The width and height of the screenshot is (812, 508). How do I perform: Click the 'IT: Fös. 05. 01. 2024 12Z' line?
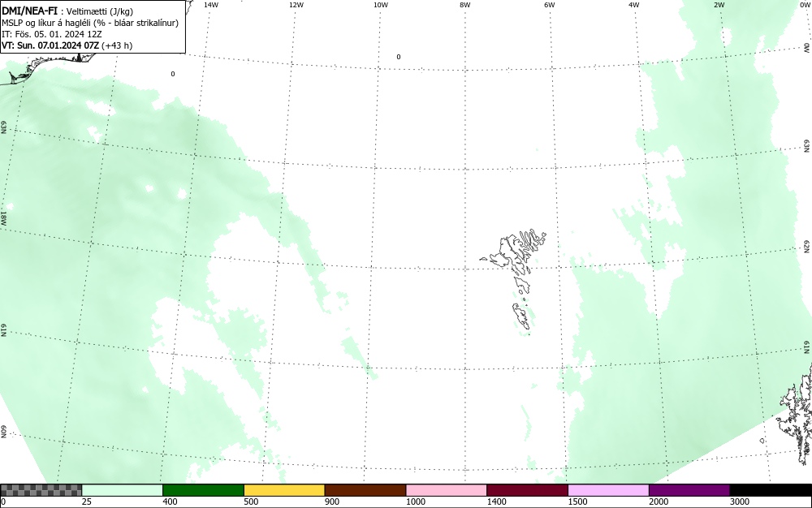pyautogui.click(x=52, y=34)
